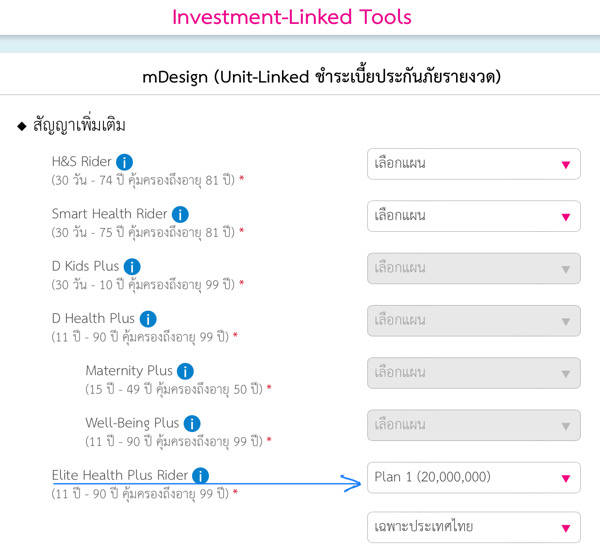Click the mDesign Unit-Linked title text
This screenshot has height=558, width=600.
[x=321, y=78]
